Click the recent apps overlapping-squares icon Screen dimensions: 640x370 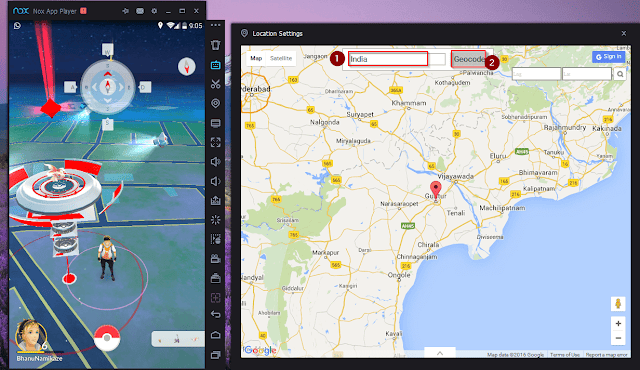click(x=216, y=355)
